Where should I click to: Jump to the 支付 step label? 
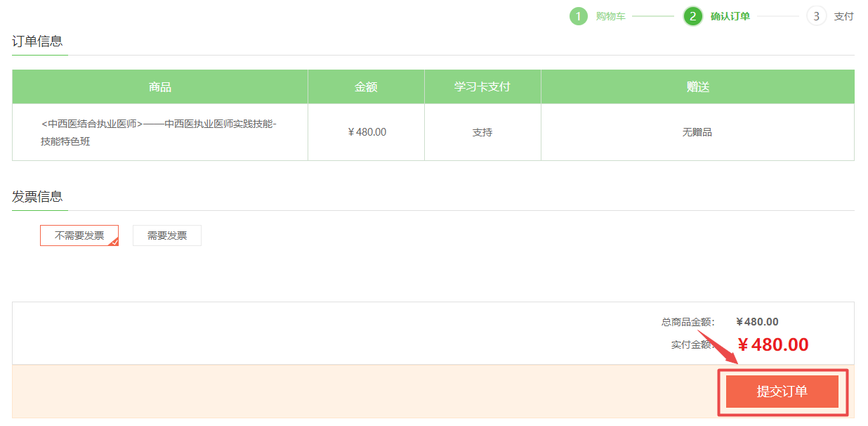(843, 16)
